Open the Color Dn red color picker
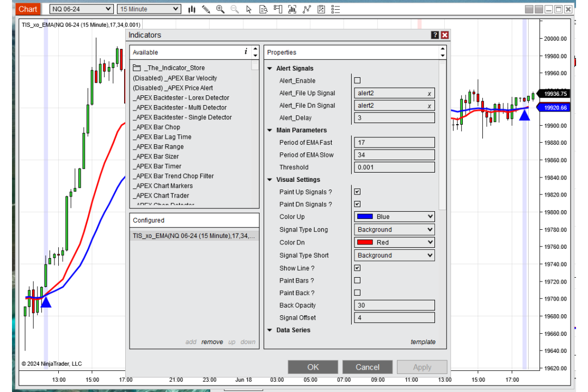 pos(394,242)
